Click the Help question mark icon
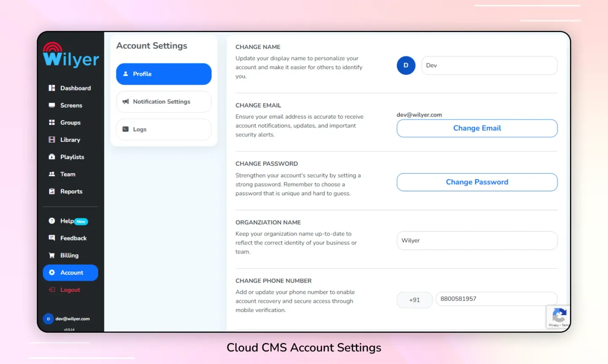Screen dimensions: 608x364 [x=52, y=221]
